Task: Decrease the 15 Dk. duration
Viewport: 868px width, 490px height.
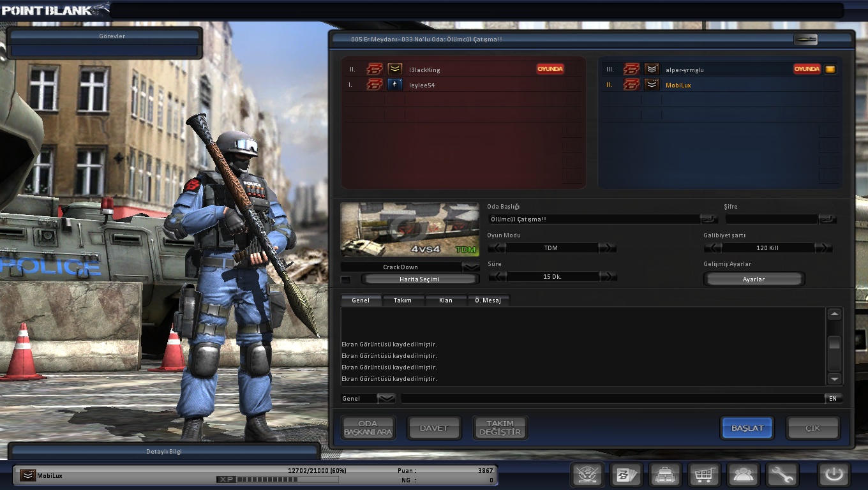Action: click(497, 276)
